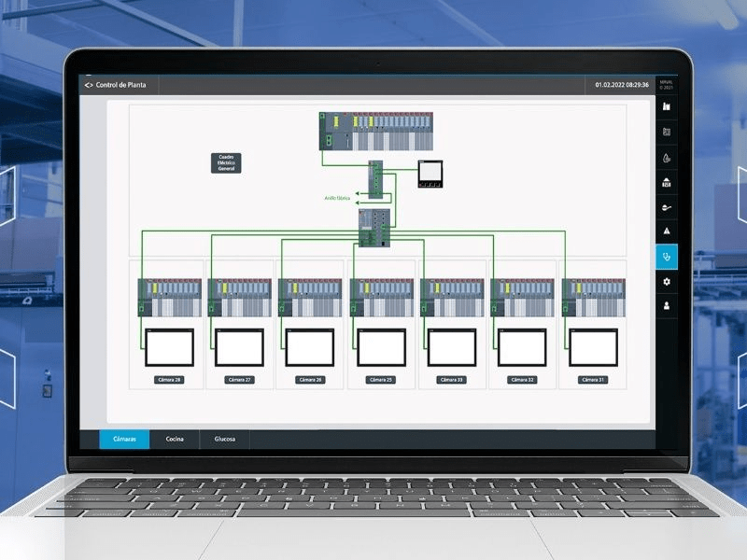
Task: Click the Cámara 28 label button
Action: (x=169, y=380)
